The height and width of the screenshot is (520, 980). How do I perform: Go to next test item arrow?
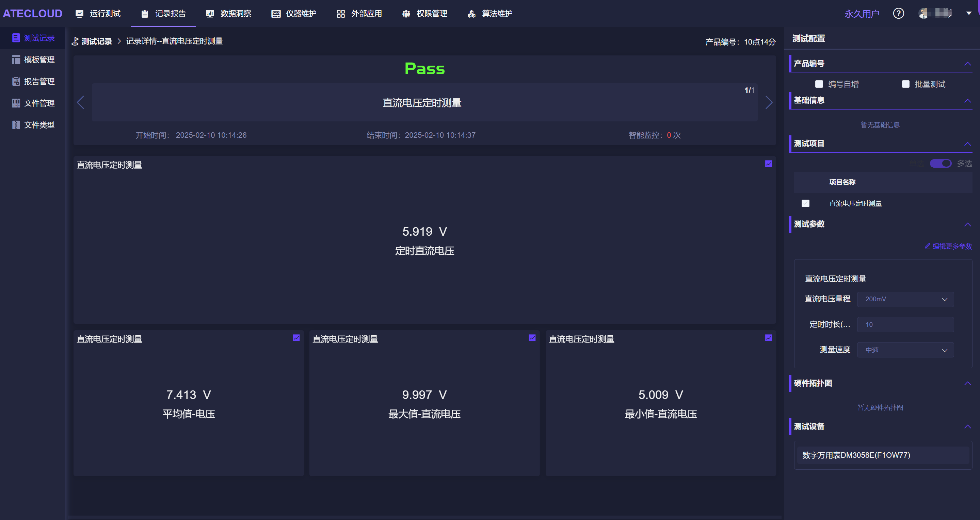pyautogui.click(x=769, y=102)
